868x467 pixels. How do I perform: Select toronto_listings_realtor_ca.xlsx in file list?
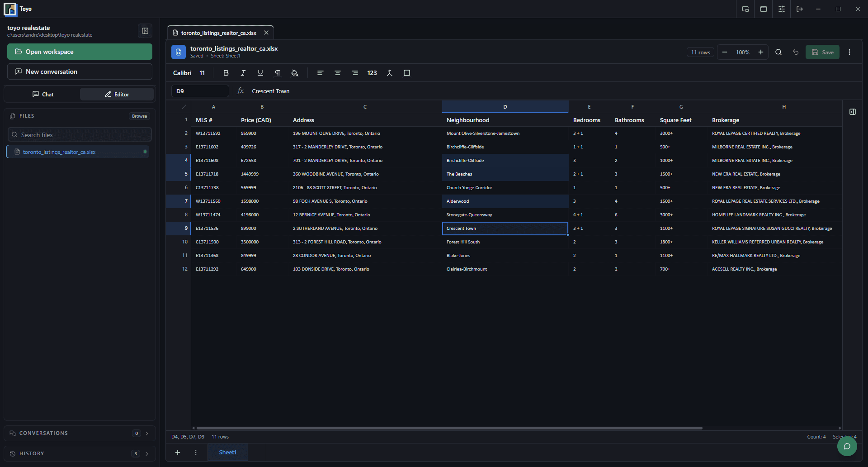(78, 152)
